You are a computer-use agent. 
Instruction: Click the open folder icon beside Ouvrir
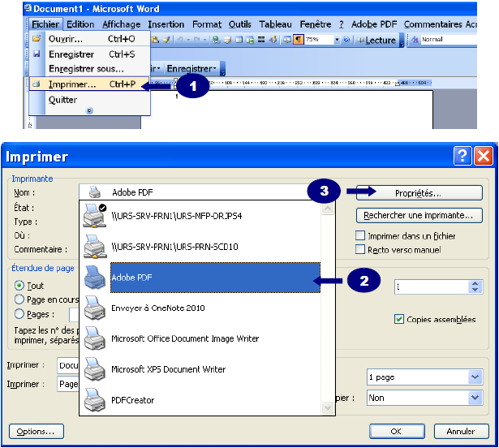coord(37,38)
